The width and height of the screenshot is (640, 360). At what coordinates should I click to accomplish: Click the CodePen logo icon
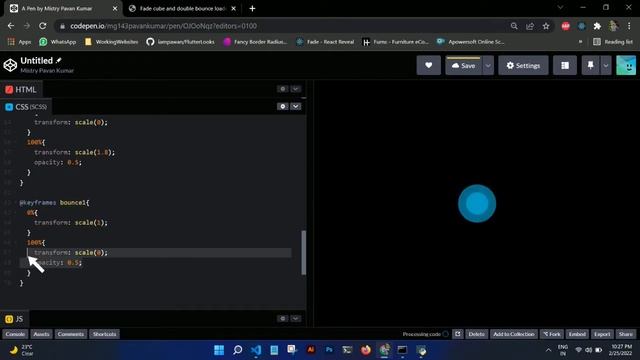[x=10, y=65]
